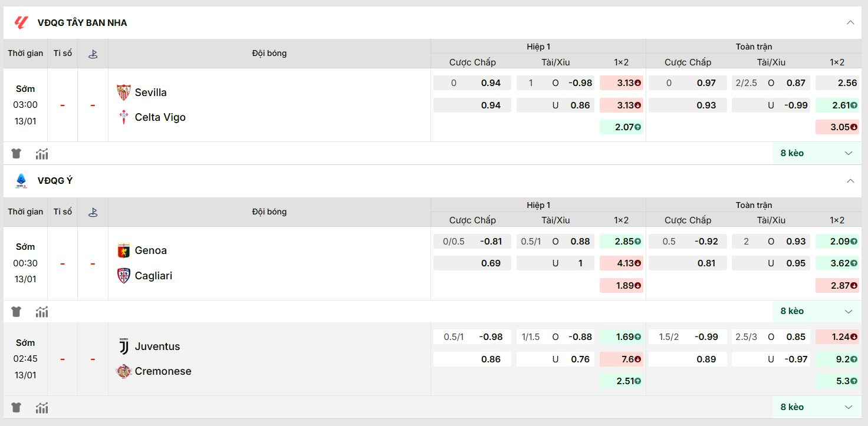Open the stats chart icon under Genoa match
The width and height of the screenshot is (868, 426).
point(42,312)
